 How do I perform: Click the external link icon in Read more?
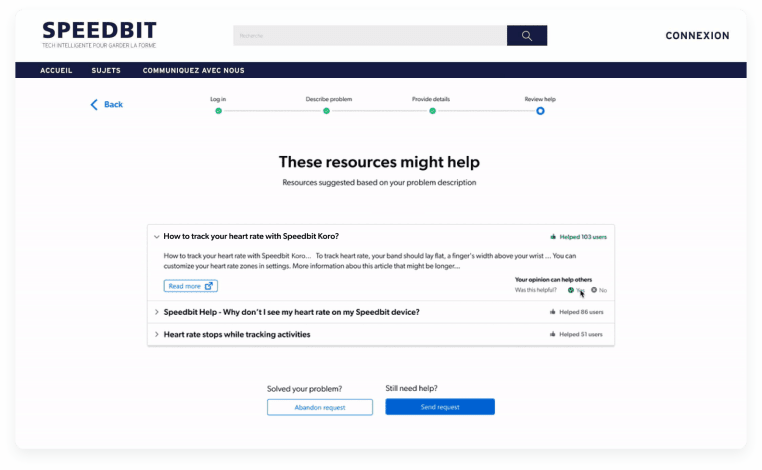point(209,286)
